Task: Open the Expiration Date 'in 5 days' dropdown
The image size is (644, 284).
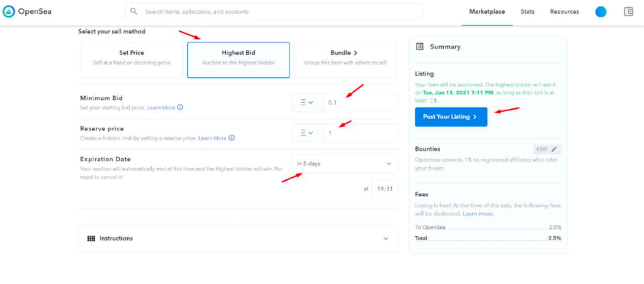Action: coord(345,164)
